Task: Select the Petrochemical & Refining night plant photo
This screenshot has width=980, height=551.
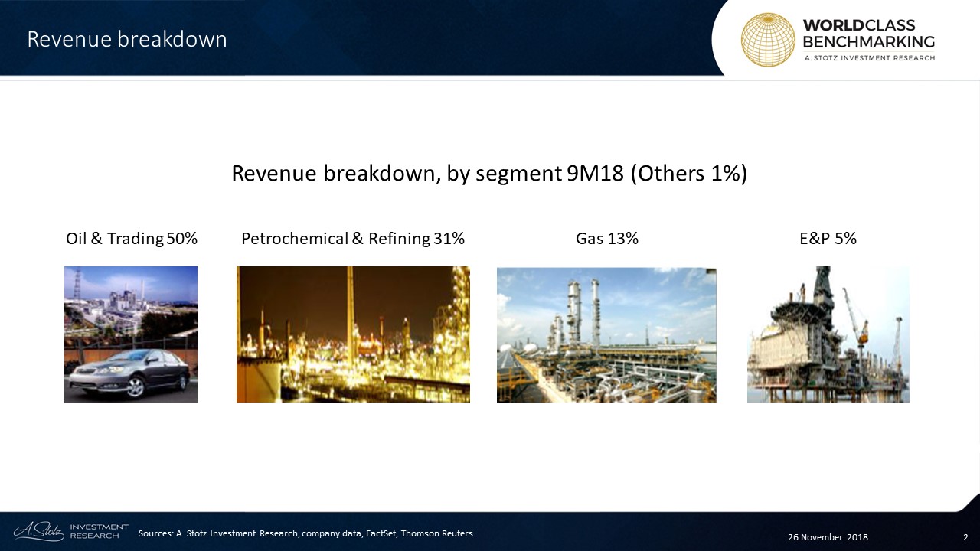Action: tap(353, 334)
